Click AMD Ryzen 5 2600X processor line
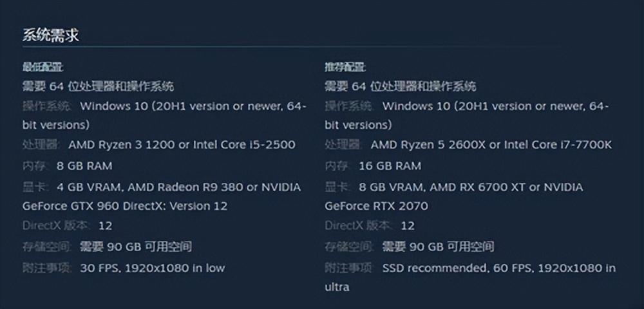Image resolution: width=644 pixels, height=309 pixels. tap(468, 145)
